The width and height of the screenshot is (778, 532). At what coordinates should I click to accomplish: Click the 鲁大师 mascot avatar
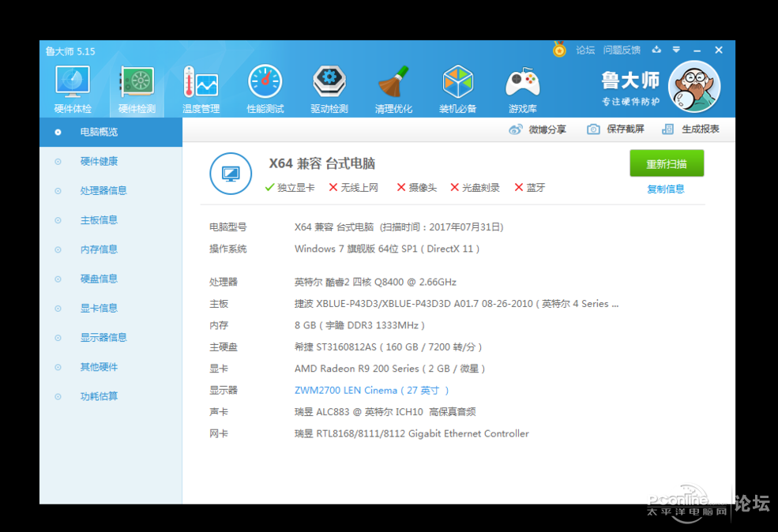pos(694,87)
